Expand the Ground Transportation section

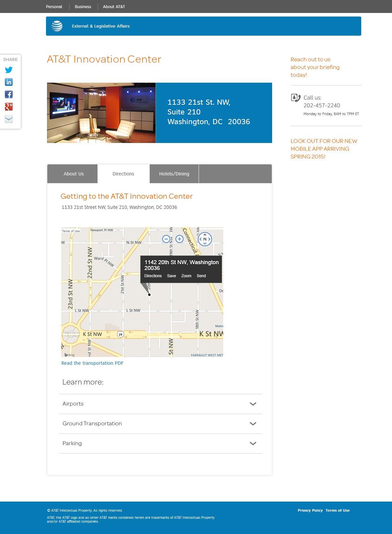coord(161,424)
